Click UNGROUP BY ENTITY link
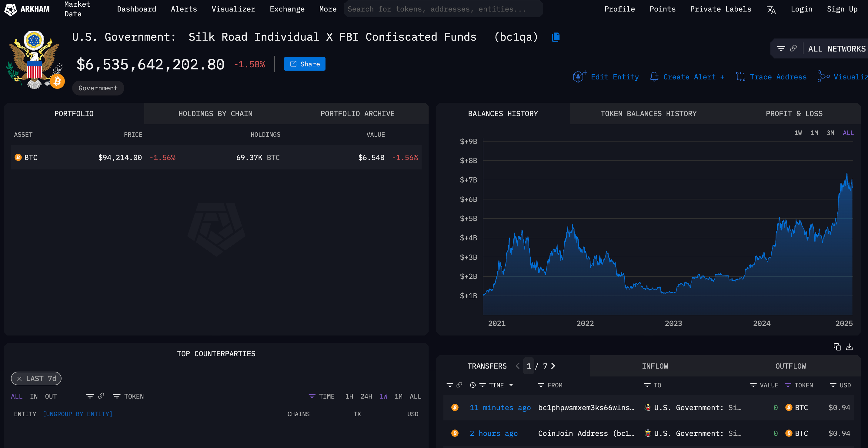 coord(78,414)
